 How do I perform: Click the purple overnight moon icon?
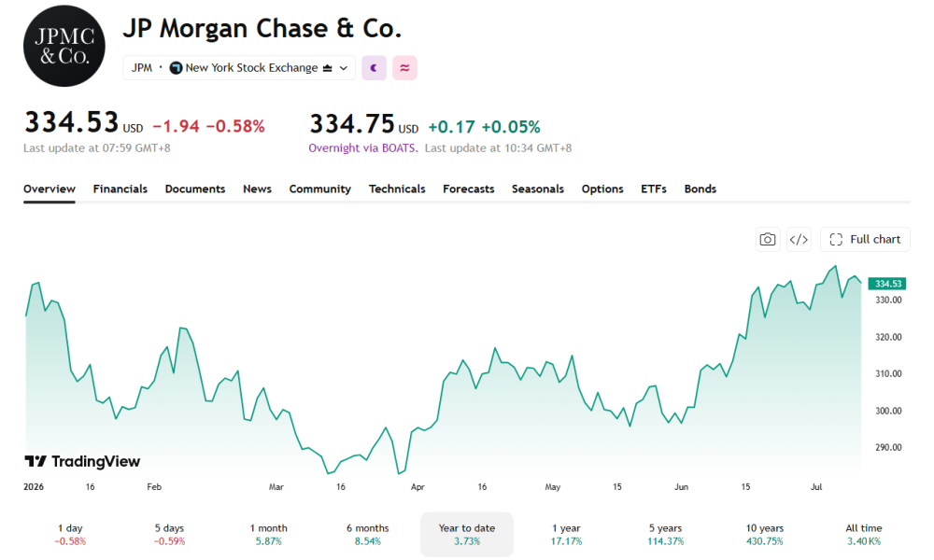(x=375, y=68)
